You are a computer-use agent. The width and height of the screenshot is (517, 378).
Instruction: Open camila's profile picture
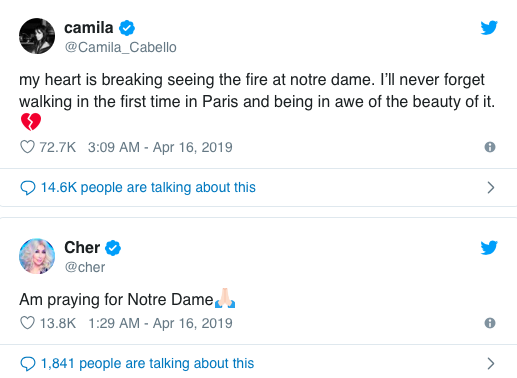(x=37, y=36)
